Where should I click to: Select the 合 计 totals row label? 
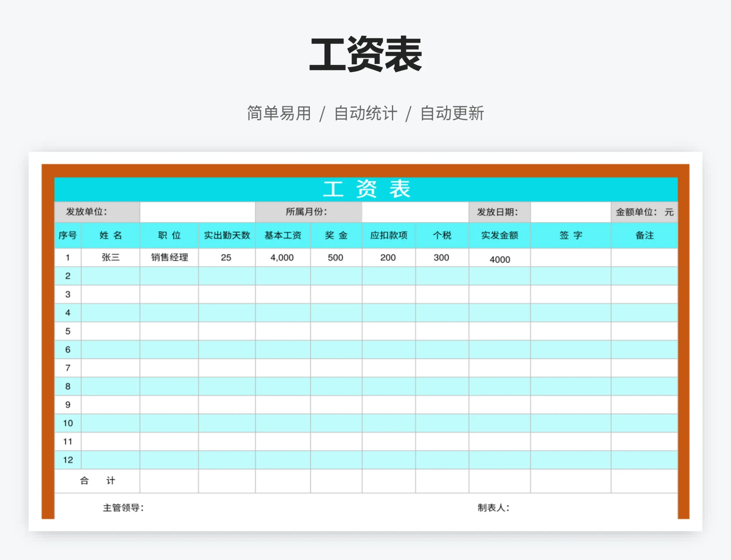click(97, 480)
